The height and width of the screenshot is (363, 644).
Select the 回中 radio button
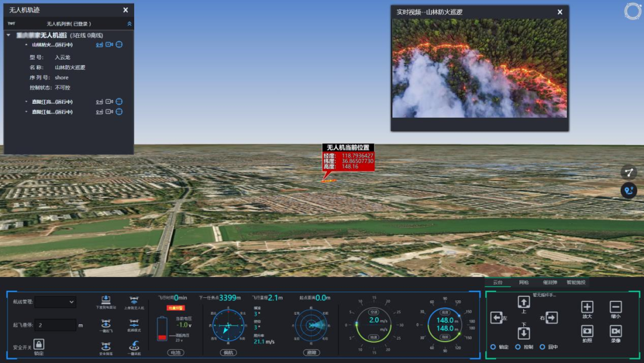(x=542, y=347)
